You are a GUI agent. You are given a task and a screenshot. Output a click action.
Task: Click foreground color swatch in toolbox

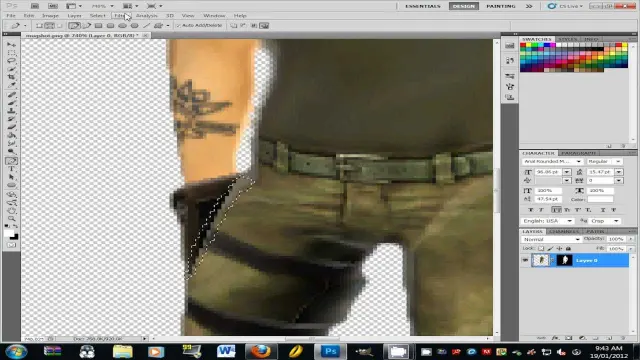8,233
